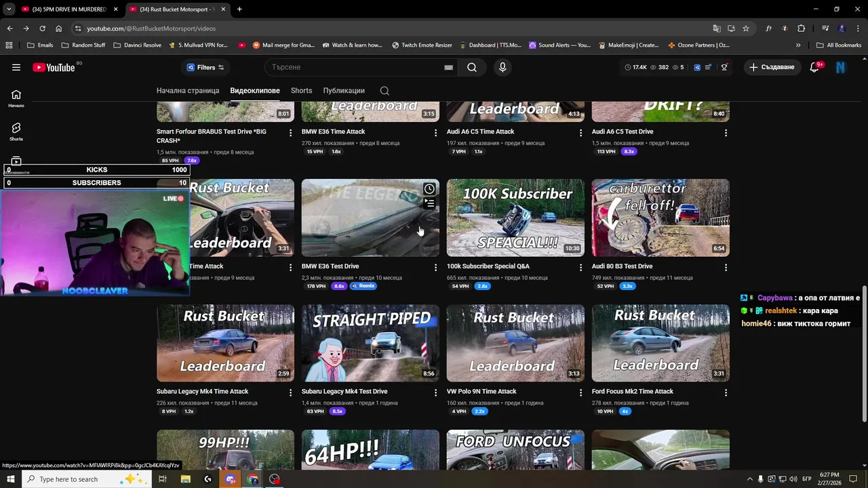Image resolution: width=868 pixels, height=488 pixels.
Task: Open the Filters dropdown
Action: pos(205,67)
